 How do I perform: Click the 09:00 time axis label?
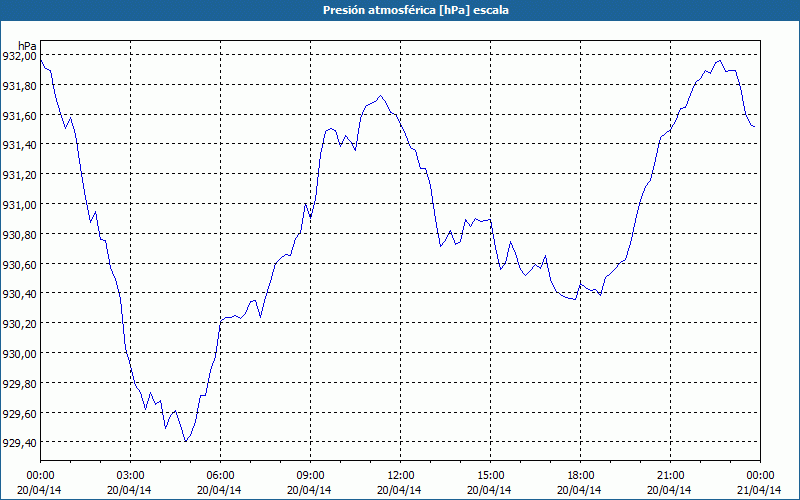pyautogui.click(x=310, y=476)
